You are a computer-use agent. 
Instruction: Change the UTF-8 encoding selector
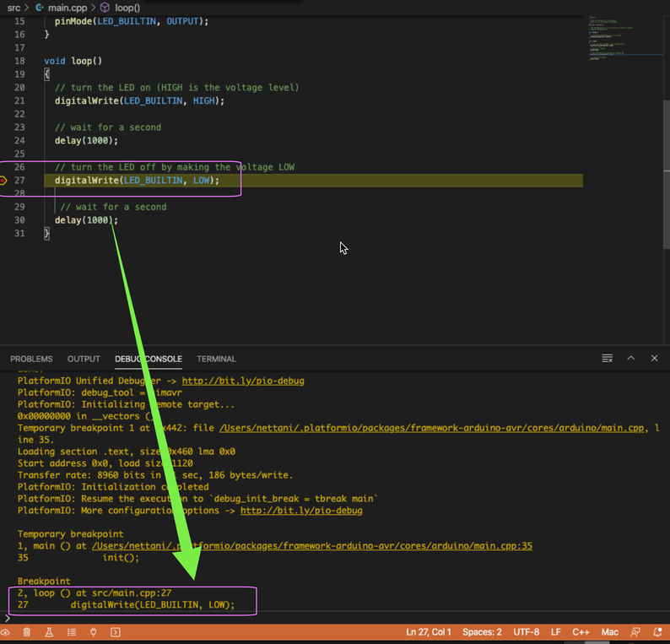coord(527,632)
